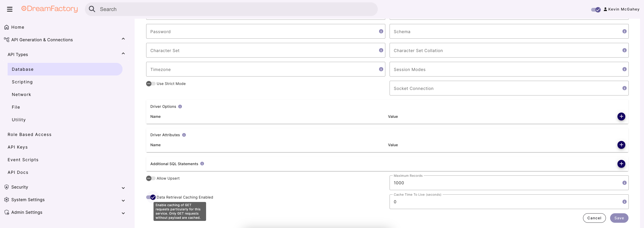
Task: Open the Scripting API type
Action: pyautogui.click(x=22, y=82)
